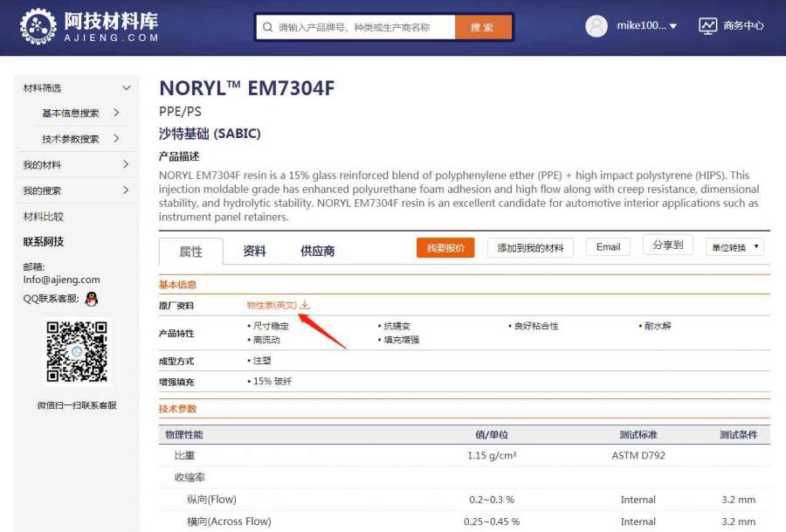Click the 基本信息 section heading
This screenshot has width=786, height=532.
pyautogui.click(x=177, y=284)
